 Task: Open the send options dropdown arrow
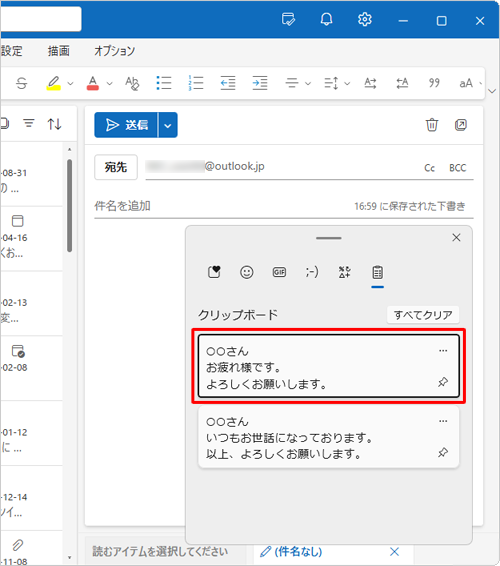168,125
